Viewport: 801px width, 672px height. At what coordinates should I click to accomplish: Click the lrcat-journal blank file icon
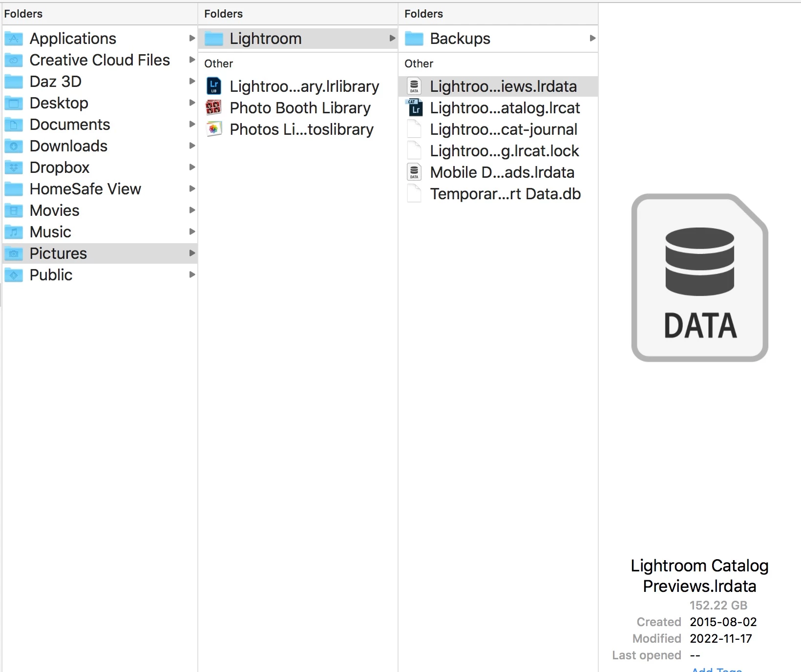(x=414, y=129)
